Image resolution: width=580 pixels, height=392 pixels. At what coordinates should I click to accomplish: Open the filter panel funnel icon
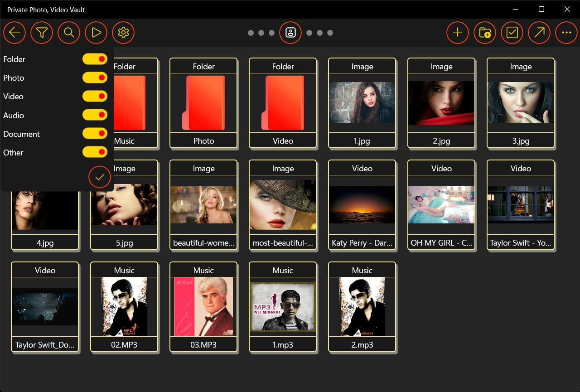point(42,33)
